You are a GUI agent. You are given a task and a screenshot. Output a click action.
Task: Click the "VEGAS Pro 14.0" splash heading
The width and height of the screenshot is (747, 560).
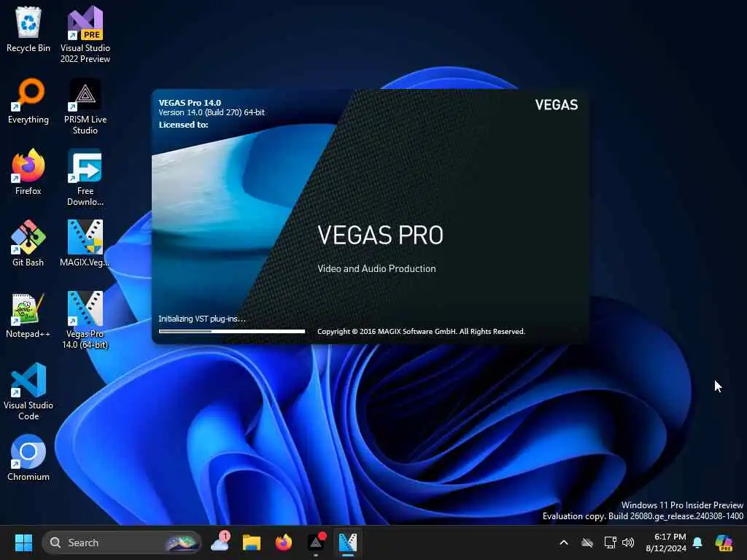click(x=190, y=102)
